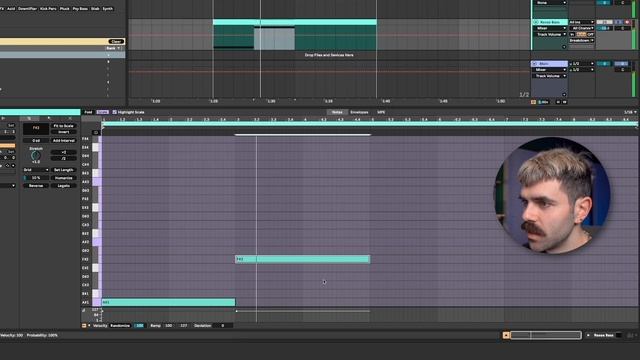Viewport: 640px width, 360px height.
Task: Set monitor to Off on Reese Bass
Action: 591,34
